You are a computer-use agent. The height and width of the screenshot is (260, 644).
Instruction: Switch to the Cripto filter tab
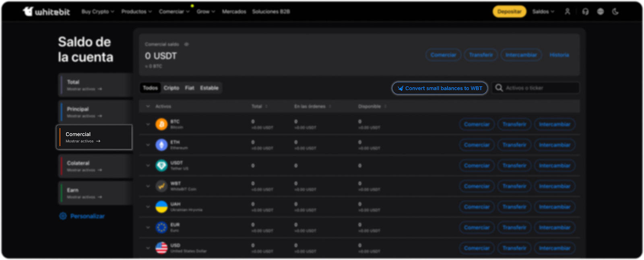tap(171, 88)
